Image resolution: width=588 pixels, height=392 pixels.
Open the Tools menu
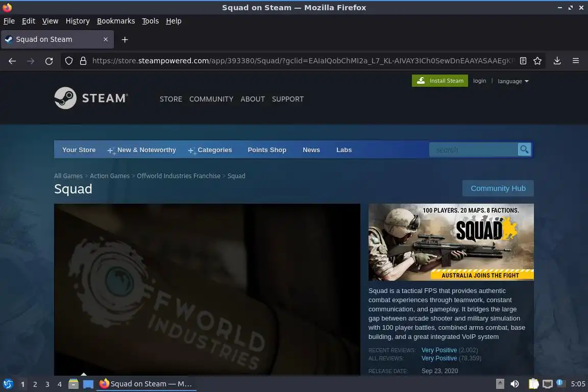click(151, 21)
